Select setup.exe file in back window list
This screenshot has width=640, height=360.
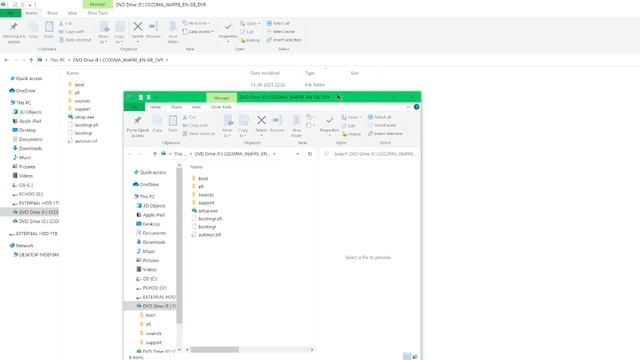(81, 117)
